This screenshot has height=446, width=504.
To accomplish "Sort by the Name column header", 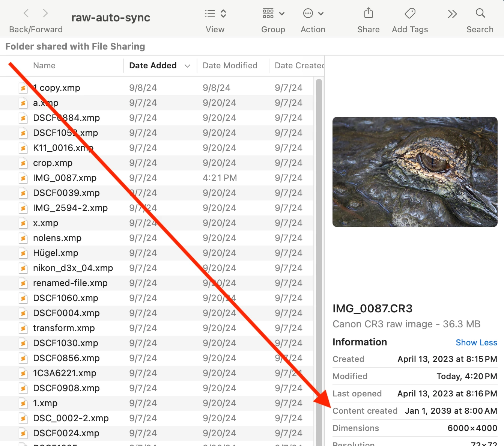I will pos(44,66).
